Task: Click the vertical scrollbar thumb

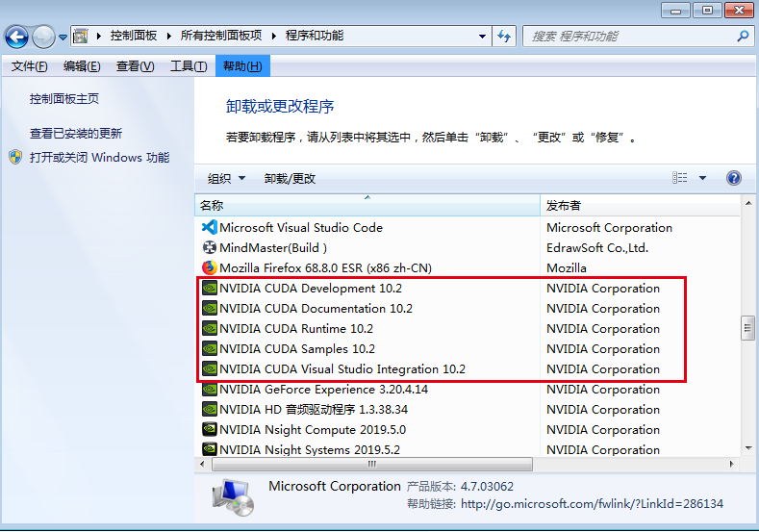Action: (x=748, y=328)
